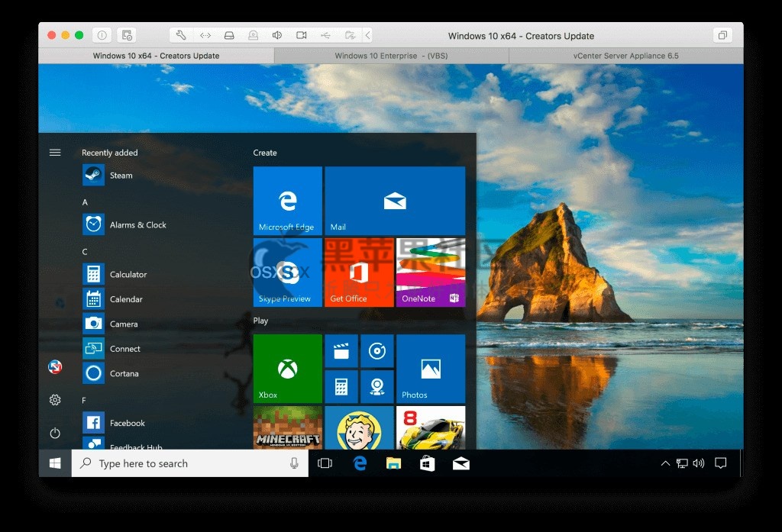The height and width of the screenshot is (532, 782).
Task: Switch to Windows 10 Enterprise - (VBS) tab
Action: click(392, 56)
